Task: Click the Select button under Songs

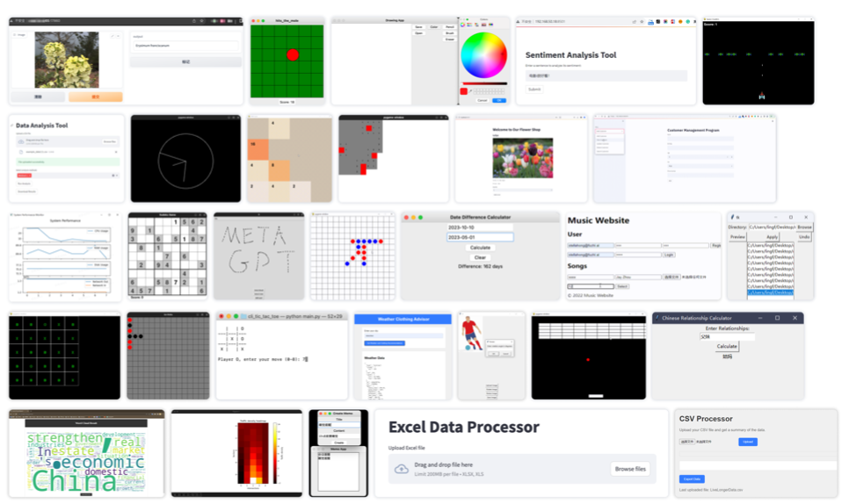Action: click(622, 286)
